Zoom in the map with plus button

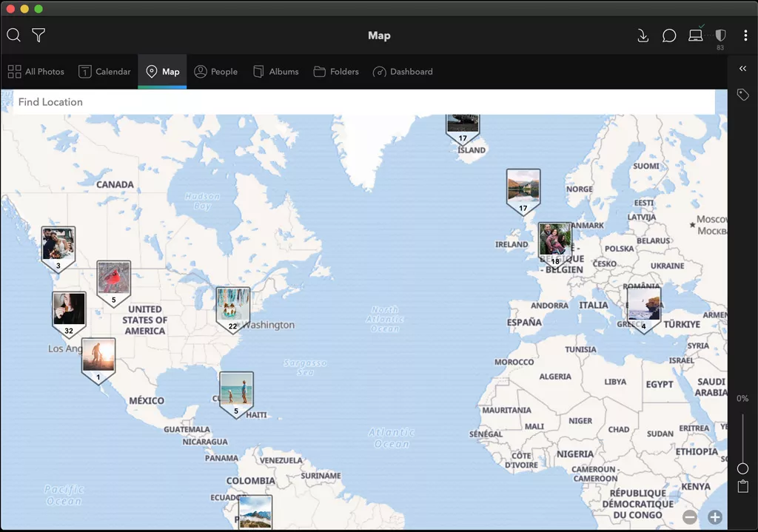(x=715, y=517)
